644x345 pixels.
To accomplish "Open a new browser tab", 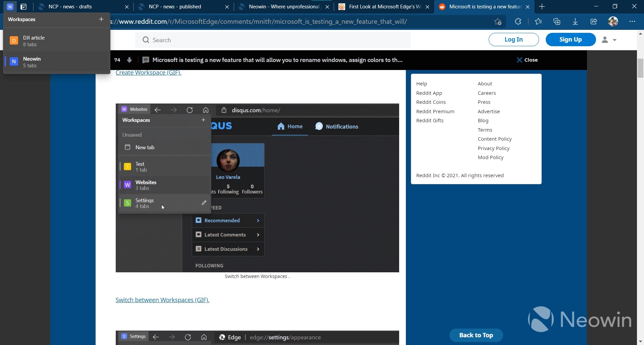I will pyautogui.click(x=542, y=6).
